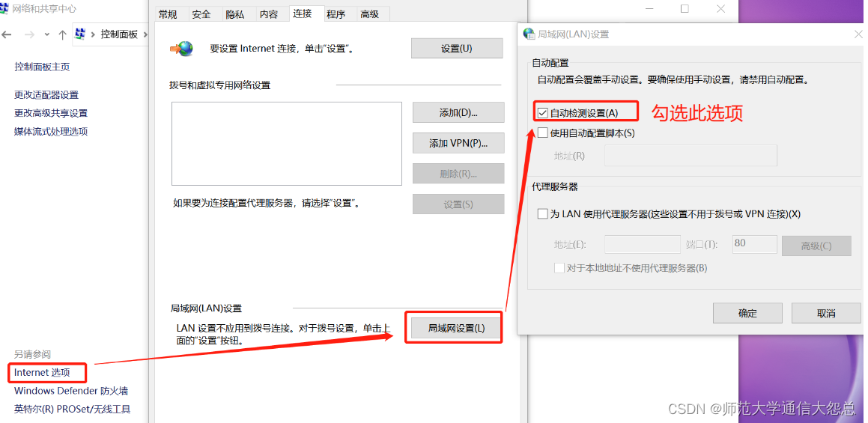The width and height of the screenshot is (868, 423).
Task: Click the Control Panel icon in address bar
Action: [x=80, y=34]
